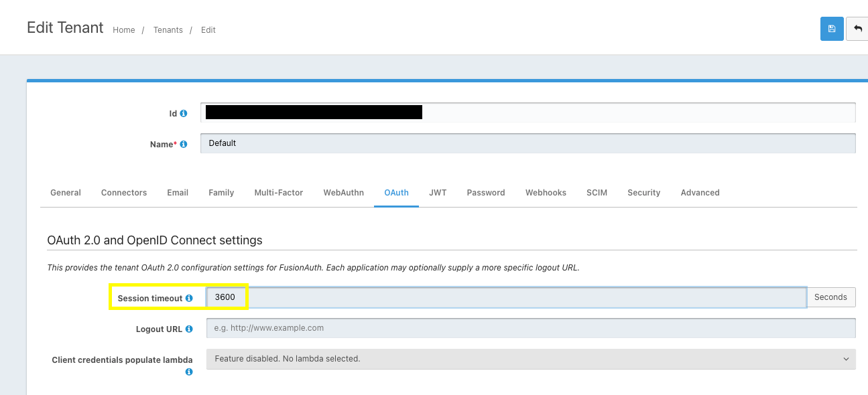The height and width of the screenshot is (395, 868).
Task: Switch to the OAuth tab
Action: (x=396, y=192)
